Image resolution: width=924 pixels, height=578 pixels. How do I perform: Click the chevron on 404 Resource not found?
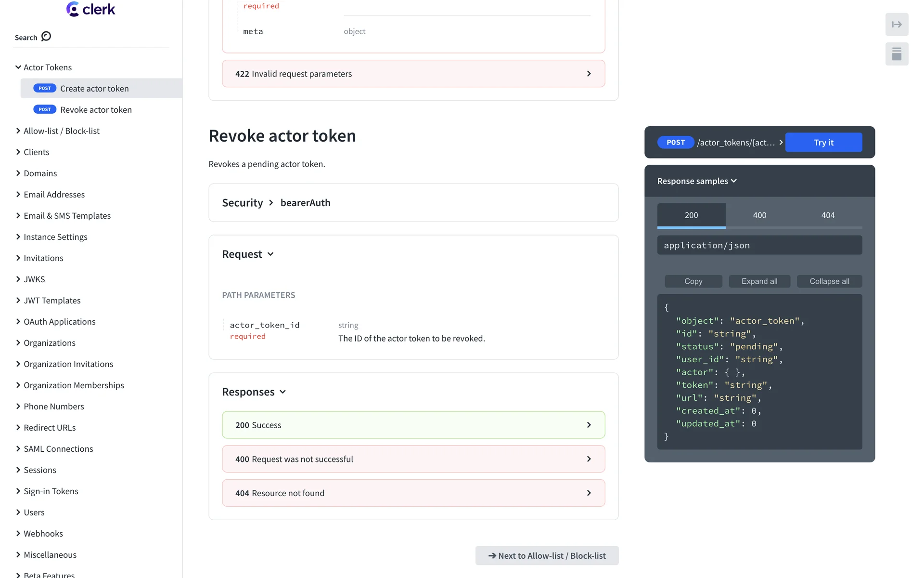tap(589, 493)
